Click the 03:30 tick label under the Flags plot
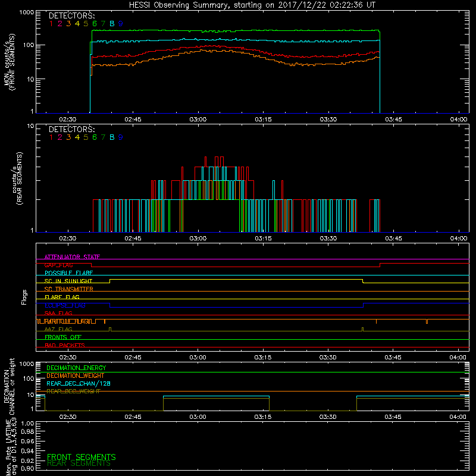Screen dimensions: 476x476 pos(328,358)
